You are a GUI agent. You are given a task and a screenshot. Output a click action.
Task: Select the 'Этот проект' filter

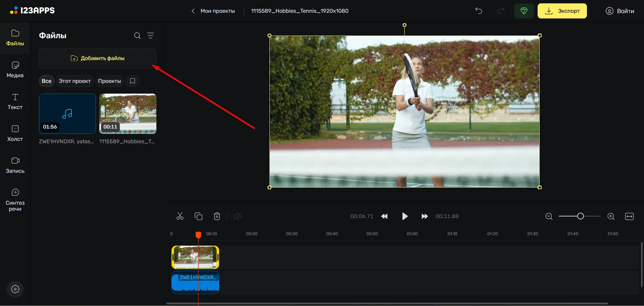[75, 81]
